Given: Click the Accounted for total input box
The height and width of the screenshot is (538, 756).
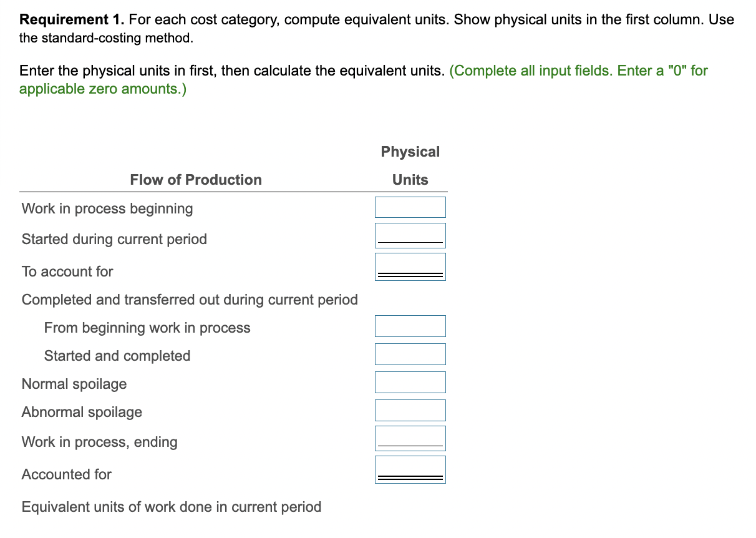Looking at the screenshot, I should 410,469.
